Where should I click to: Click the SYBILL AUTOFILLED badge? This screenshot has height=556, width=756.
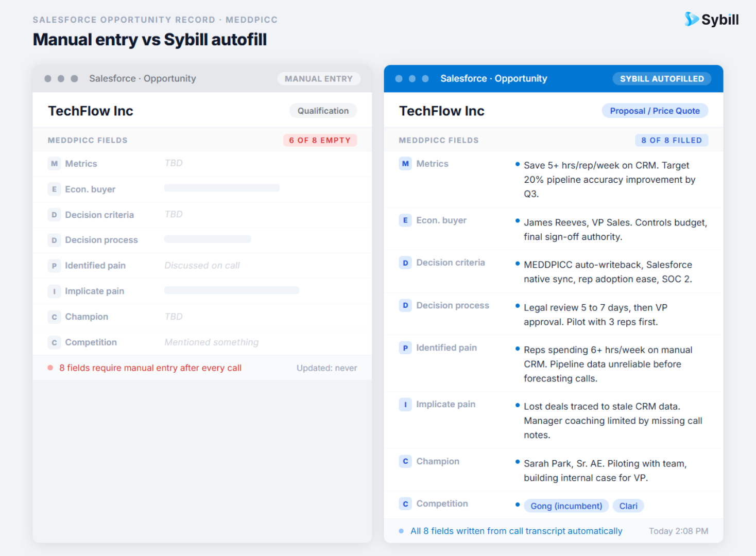pos(662,79)
